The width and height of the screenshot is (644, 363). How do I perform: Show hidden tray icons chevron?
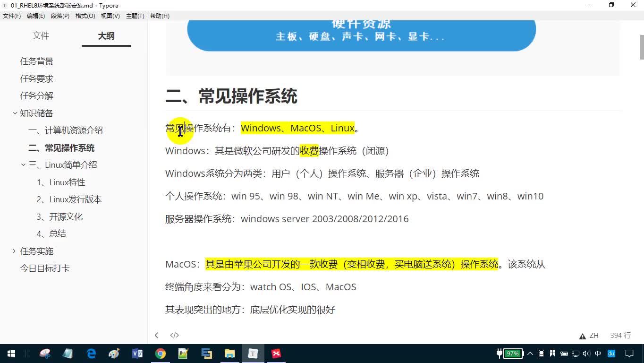point(530,353)
